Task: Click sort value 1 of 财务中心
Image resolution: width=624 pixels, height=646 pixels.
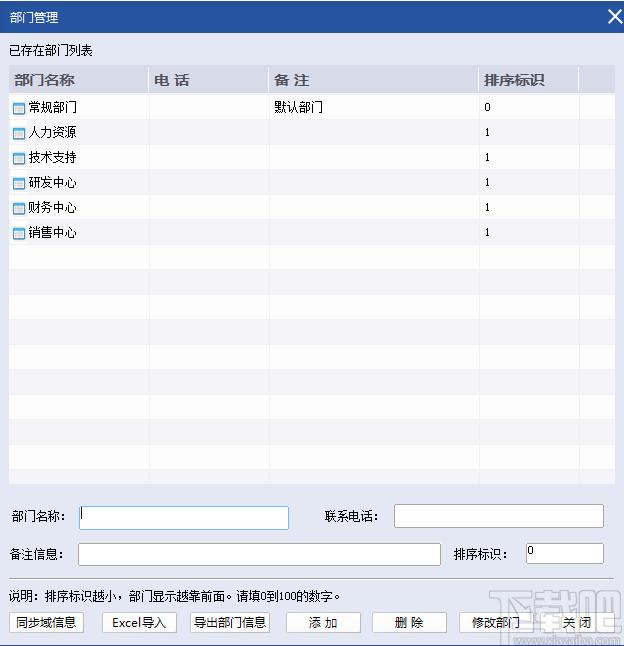Action: click(x=487, y=208)
